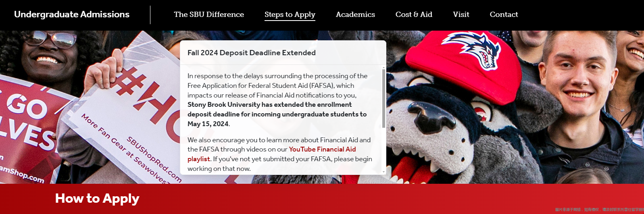Viewport: 644px width, 214px height.
Task: Click the notice scrollbar thumb
Action: pyautogui.click(x=383, y=99)
